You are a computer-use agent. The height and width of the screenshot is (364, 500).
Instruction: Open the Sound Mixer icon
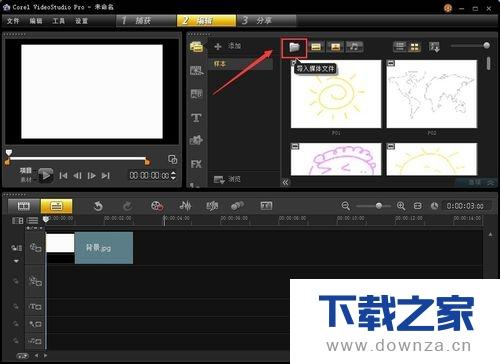pyautogui.click(x=185, y=206)
